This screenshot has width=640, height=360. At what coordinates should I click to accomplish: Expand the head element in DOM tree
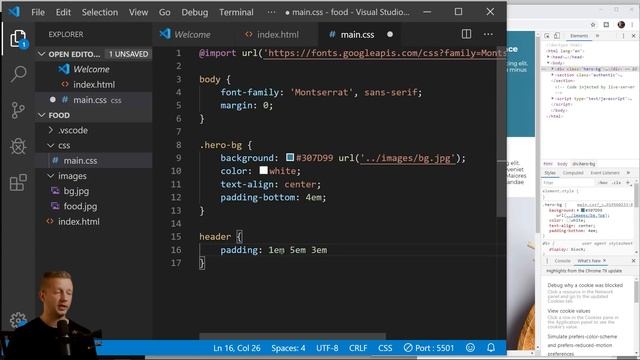click(549, 57)
